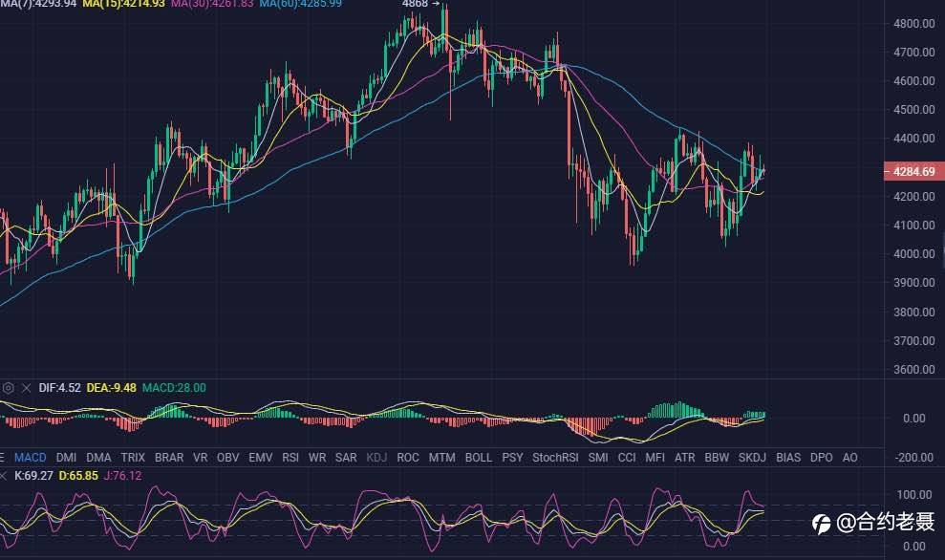Image resolution: width=945 pixels, height=560 pixels.
Task: Choose the StochRSI indicator
Action: click(555, 458)
